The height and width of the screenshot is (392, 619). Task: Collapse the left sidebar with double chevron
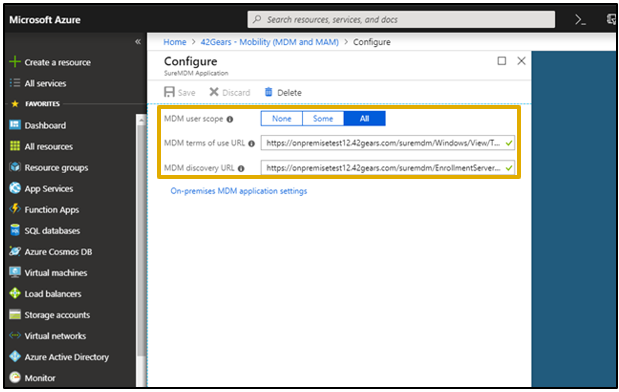click(x=138, y=41)
